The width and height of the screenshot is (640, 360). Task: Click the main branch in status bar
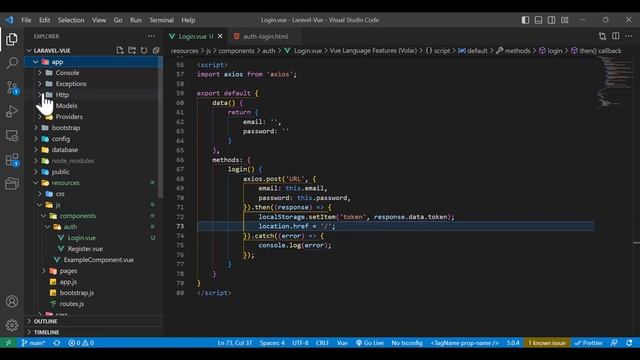pyautogui.click(x=33, y=342)
